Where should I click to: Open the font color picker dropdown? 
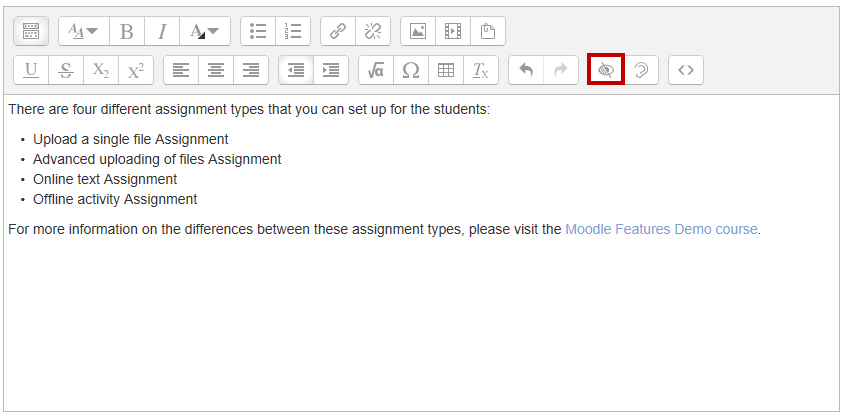pos(205,31)
